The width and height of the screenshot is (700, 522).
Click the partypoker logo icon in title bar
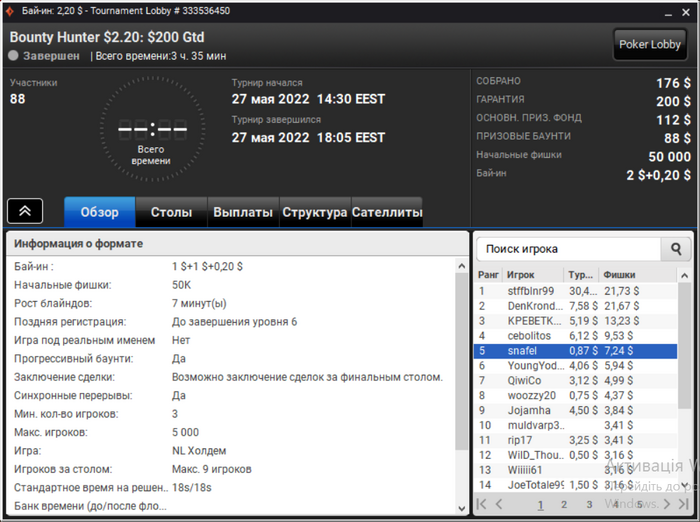pos(10,11)
